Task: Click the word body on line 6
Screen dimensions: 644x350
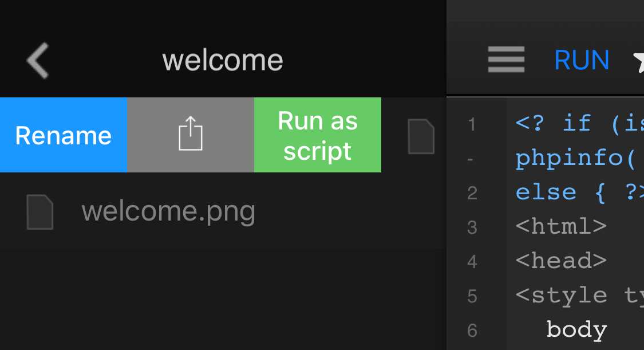Action: tap(576, 330)
